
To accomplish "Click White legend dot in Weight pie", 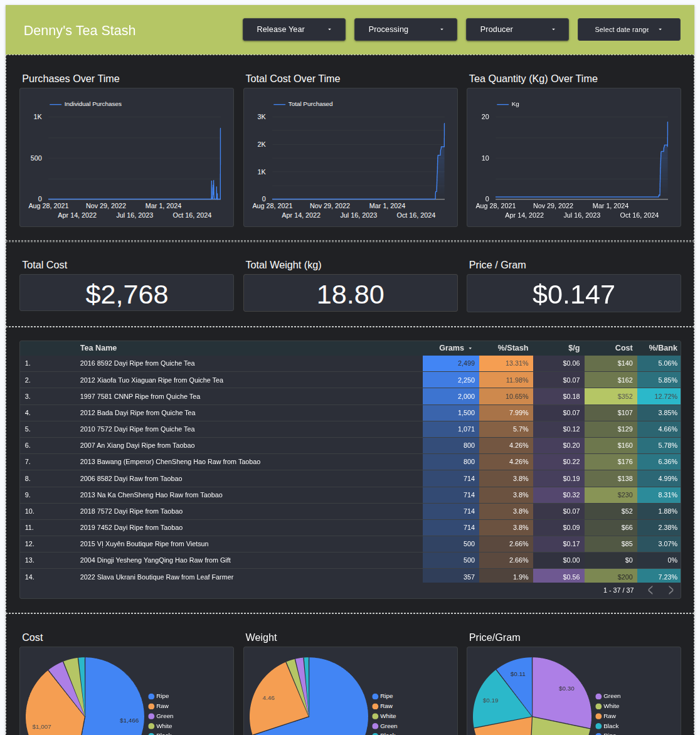I will click(375, 716).
